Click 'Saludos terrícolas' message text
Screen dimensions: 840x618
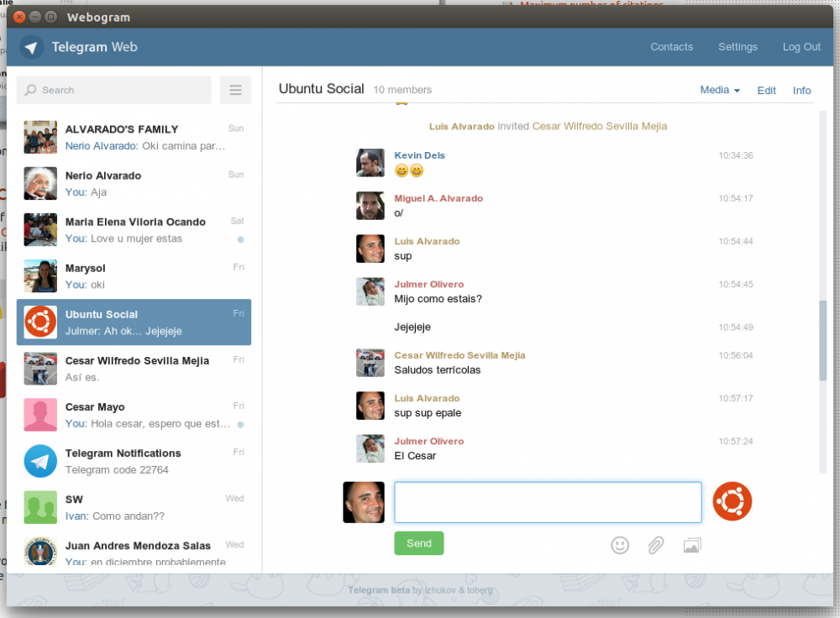click(x=437, y=370)
